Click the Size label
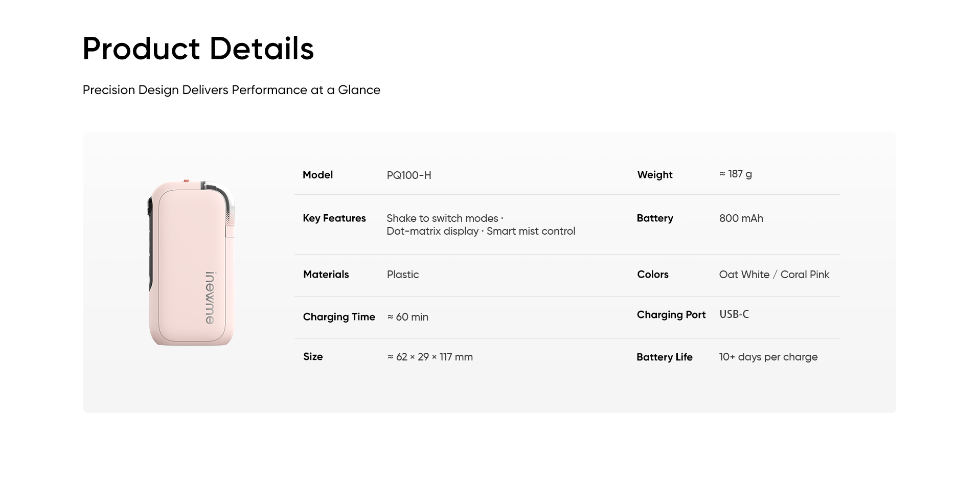The width and height of the screenshot is (980, 499). (313, 357)
